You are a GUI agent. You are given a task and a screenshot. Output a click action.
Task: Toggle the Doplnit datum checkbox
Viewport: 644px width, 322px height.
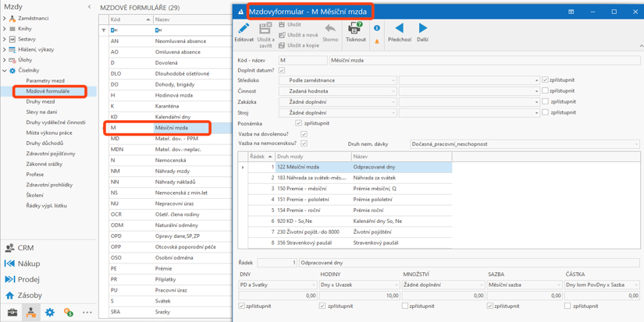282,70
